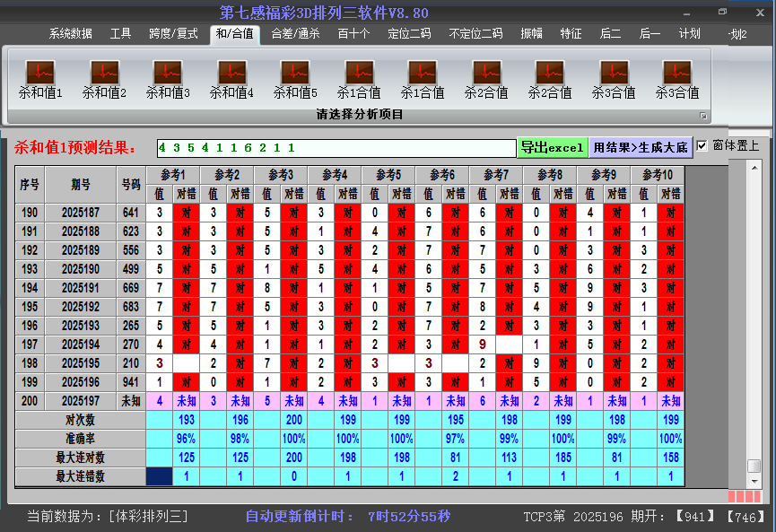Open the 后一 tab
The image size is (776, 532).
(x=650, y=34)
